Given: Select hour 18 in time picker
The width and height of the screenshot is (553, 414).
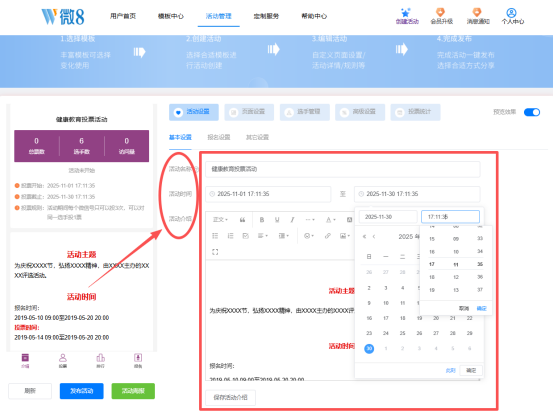Looking at the screenshot, I should tap(432, 277).
